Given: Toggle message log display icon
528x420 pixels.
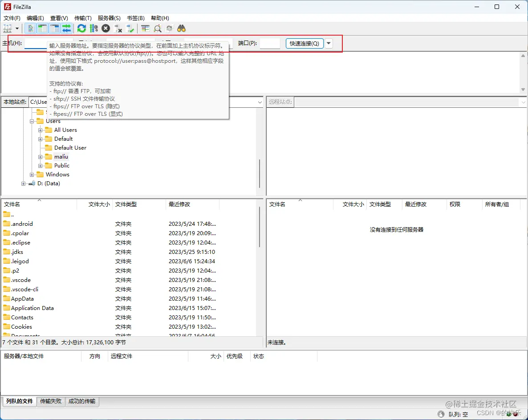Looking at the screenshot, I should coord(30,29).
